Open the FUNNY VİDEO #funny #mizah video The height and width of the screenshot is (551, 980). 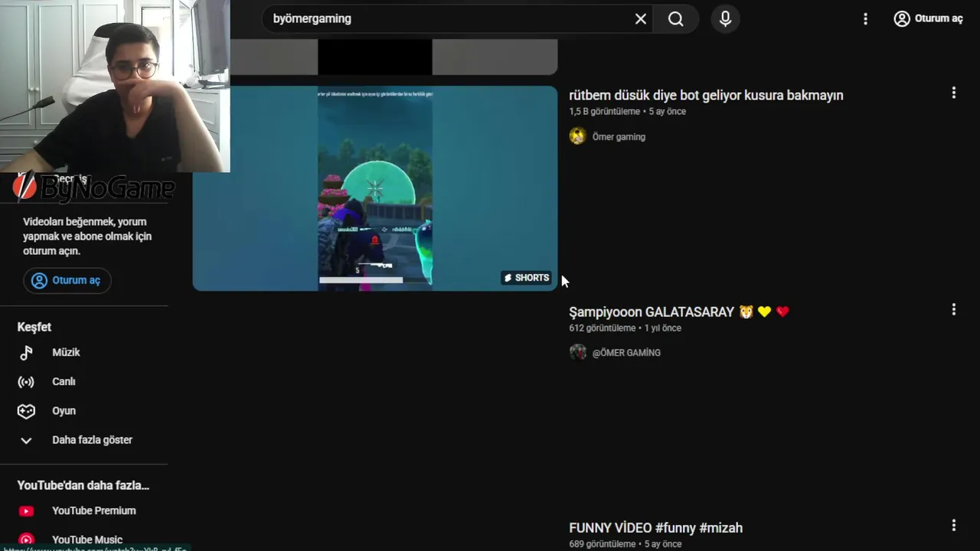tap(655, 527)
